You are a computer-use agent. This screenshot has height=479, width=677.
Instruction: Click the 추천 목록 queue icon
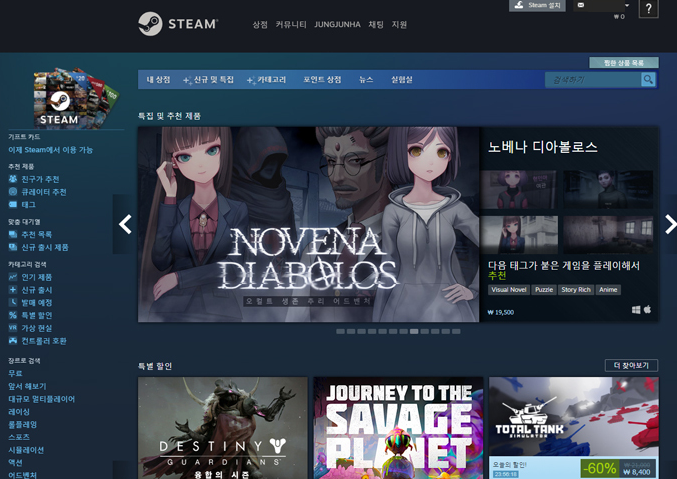pos(13,234)
